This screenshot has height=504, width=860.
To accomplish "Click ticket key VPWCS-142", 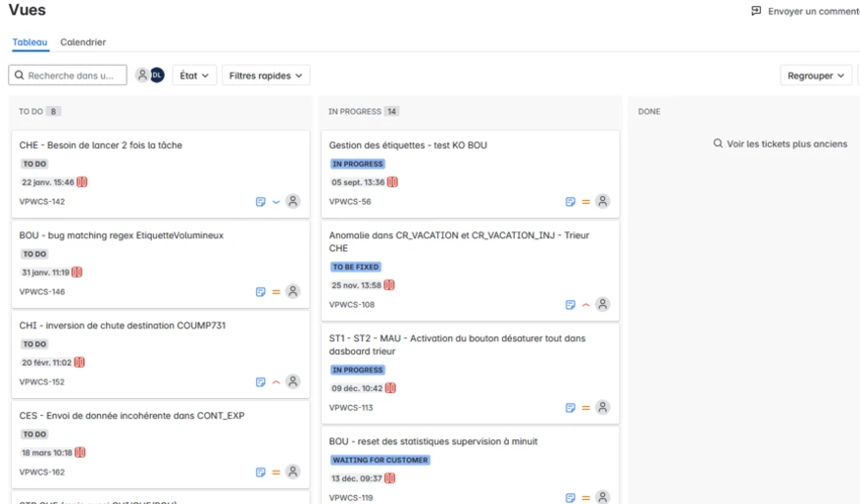I will click(x=42, y=202).
